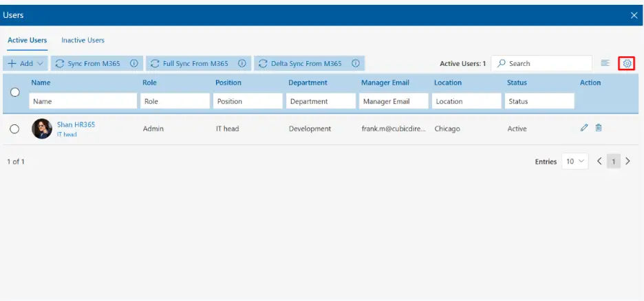Sort by the Role column header

click(149, 82)
